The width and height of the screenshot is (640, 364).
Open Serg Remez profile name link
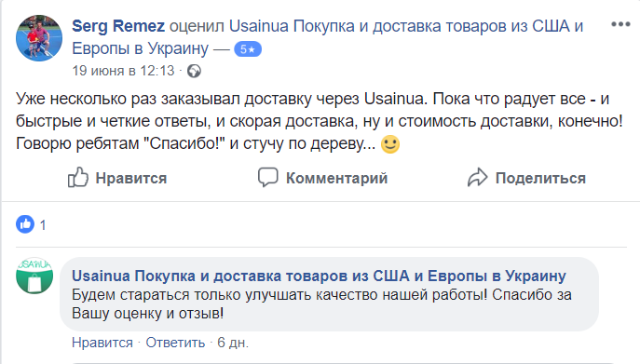pos(118,26)
